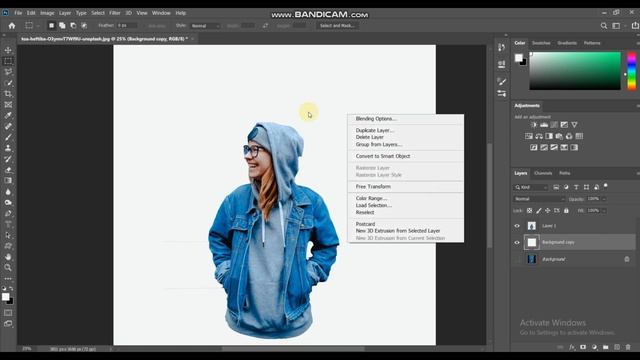The width and height of the screenshot is (640, 360).
Task: Toggle lock transparent pixels
Action: coord(529,211)
